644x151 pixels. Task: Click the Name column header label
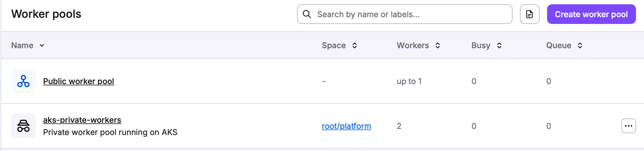point(22,45)
